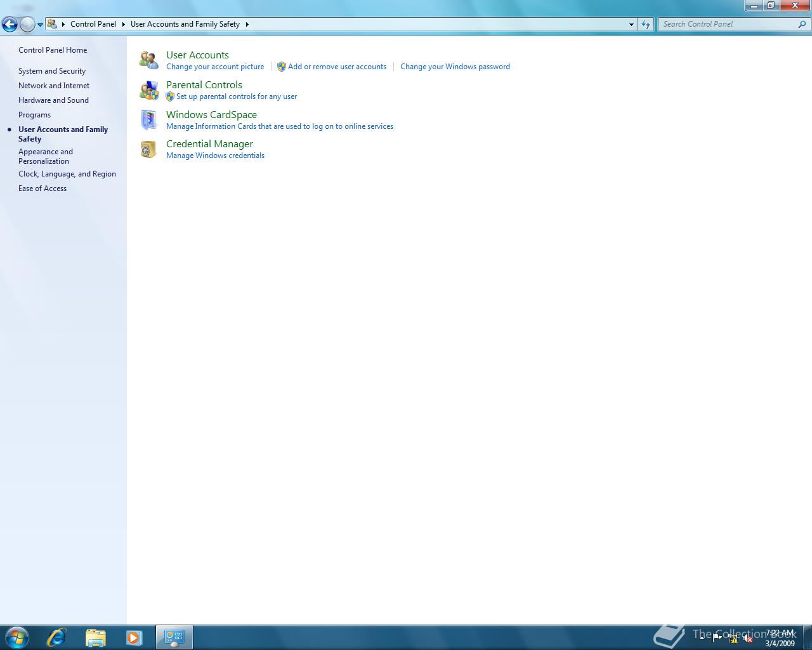Select User Accounts and Family Safety breadcrumb
Screen dimensions: 812x650
click(185, 24)
